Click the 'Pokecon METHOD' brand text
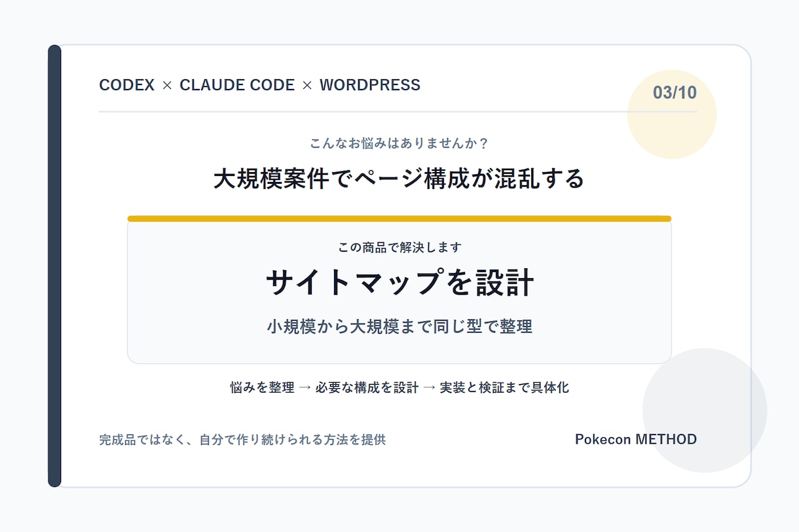 [636, 440]
